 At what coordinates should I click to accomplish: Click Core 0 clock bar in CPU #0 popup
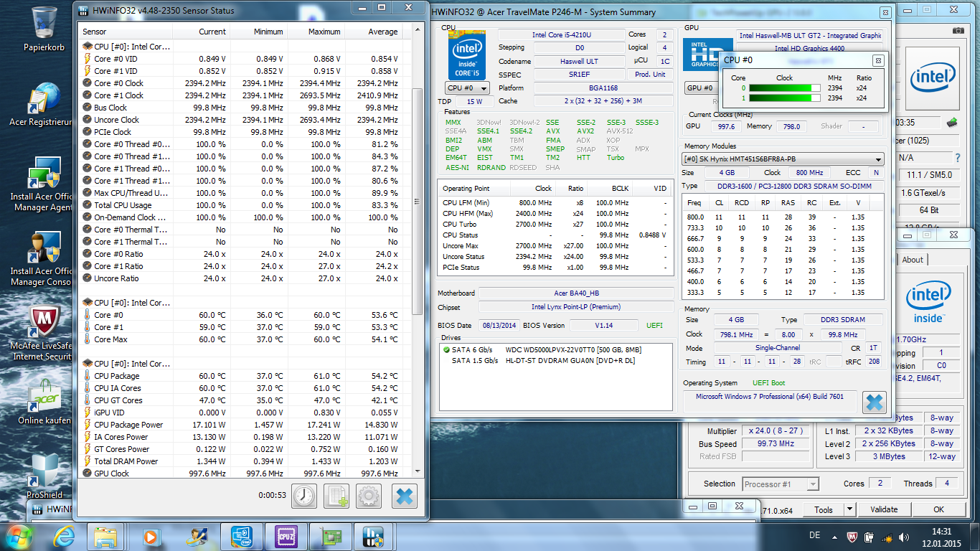click(785, 88)
